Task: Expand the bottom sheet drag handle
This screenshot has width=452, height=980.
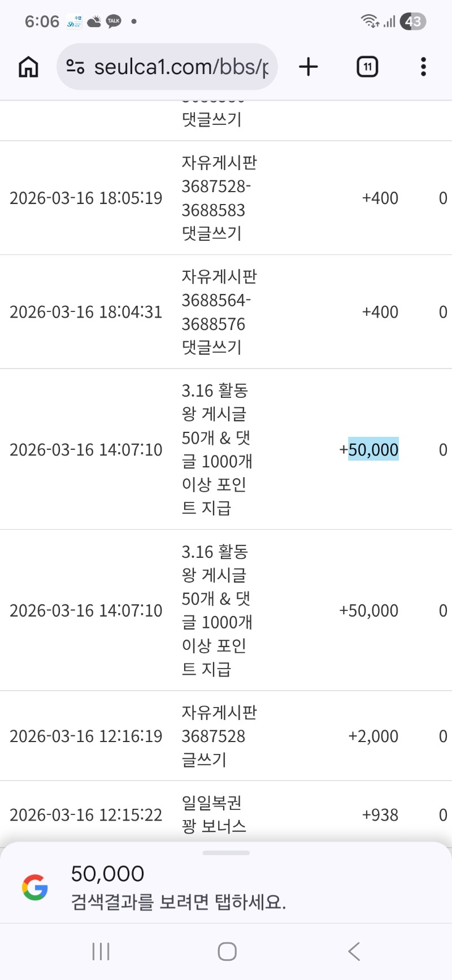Action: pyautogui.click(x=226, y=853)
